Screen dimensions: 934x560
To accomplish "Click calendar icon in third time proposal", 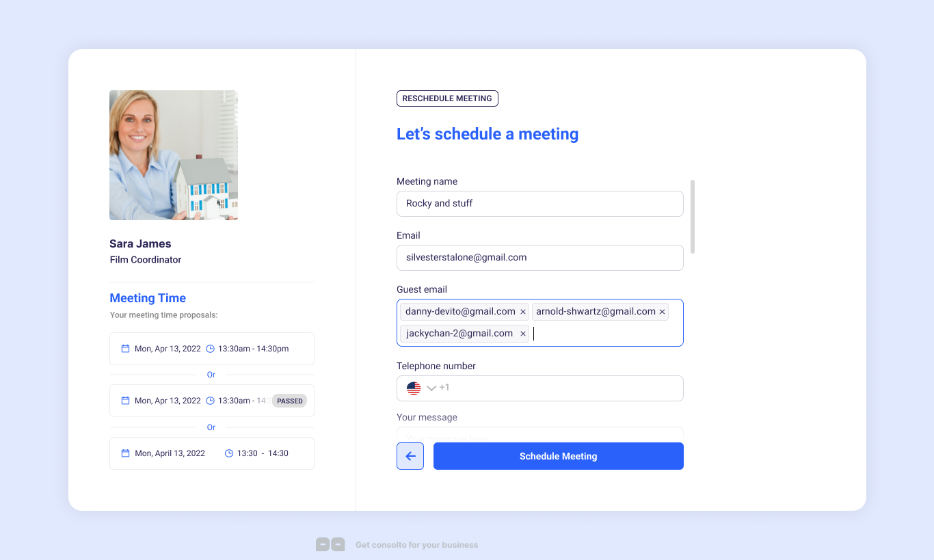I will click(125, 453).
